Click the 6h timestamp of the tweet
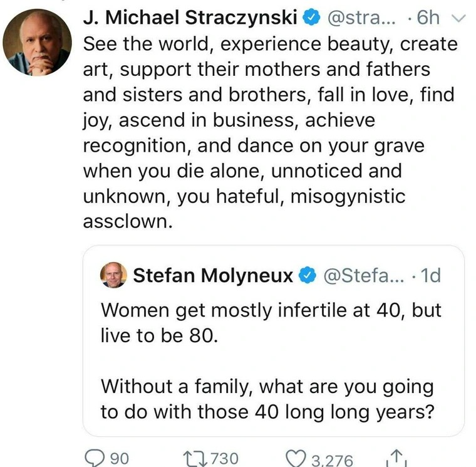This screenshot has height=467, width=476. pos(428,18)
